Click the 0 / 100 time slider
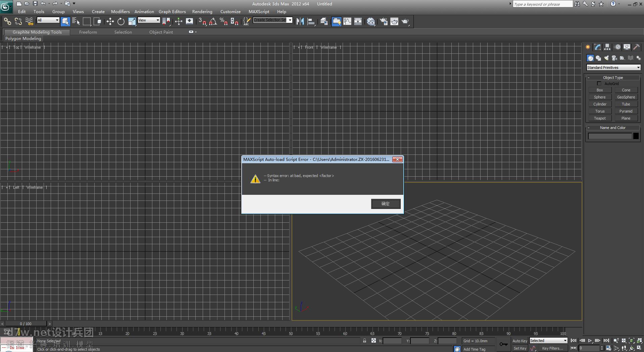This screenshot has height=352, width=644. coord(26,324)
